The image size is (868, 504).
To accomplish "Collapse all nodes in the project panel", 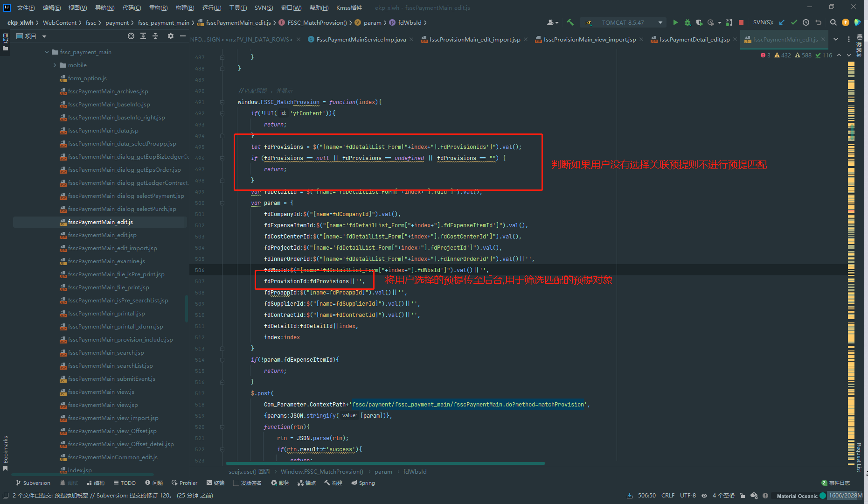I will click(155, 36).
